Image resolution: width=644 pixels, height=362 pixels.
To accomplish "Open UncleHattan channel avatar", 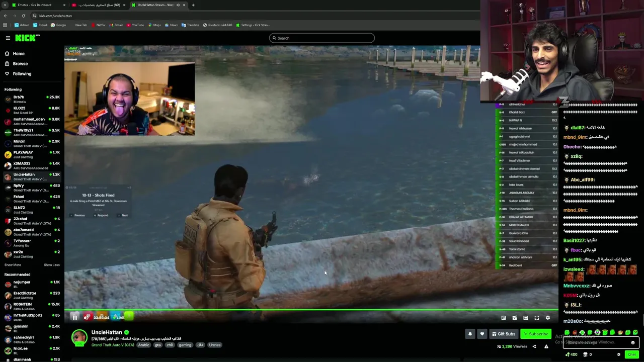I will pyautogui.click(x=79, y=337).
